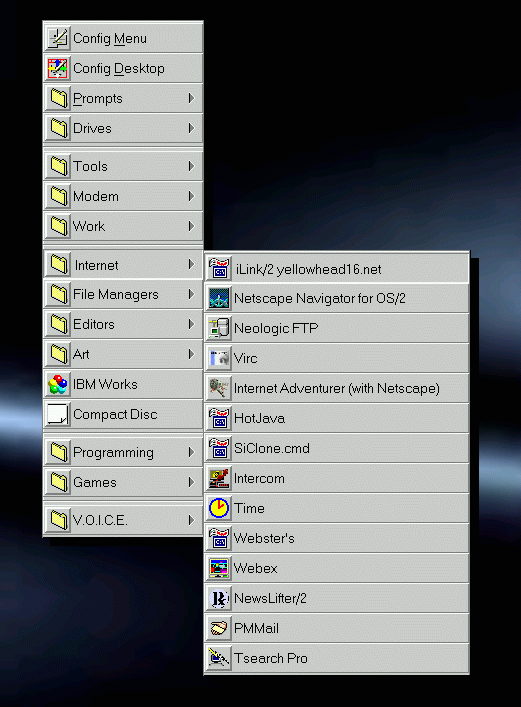
Task: Click the Tsearch Pro icon
Action: tap(220, 658)
